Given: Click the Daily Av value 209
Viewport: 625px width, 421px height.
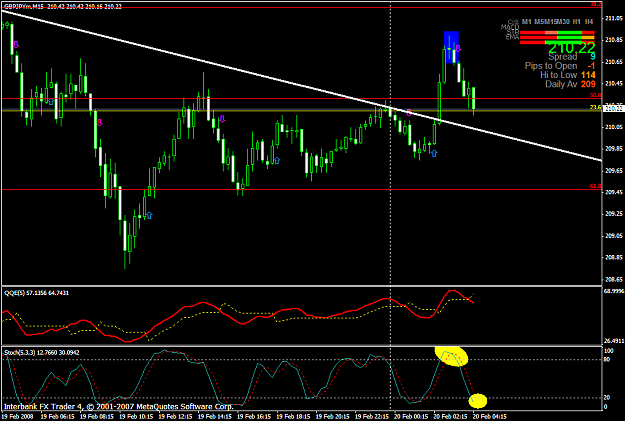Looking at the screenshot, I should pyautogui.click(x=588, y=84).
